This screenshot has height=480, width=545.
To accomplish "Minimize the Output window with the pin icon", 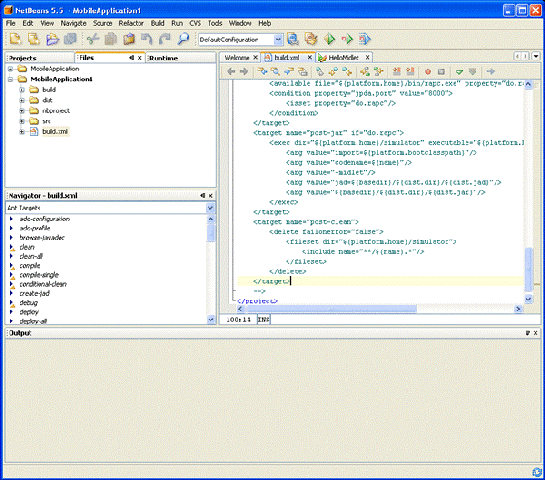I will coord(528,333).
